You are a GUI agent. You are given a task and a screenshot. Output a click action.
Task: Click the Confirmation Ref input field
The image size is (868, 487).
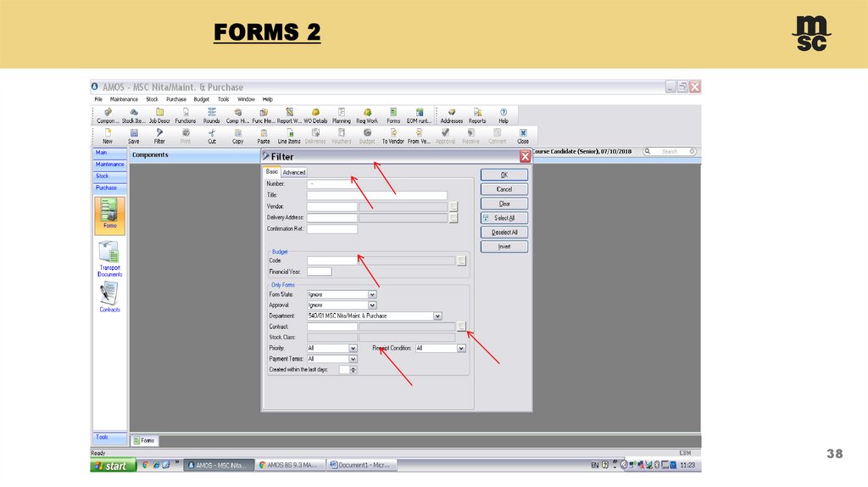pyautogui.click(x=332, y=229)
